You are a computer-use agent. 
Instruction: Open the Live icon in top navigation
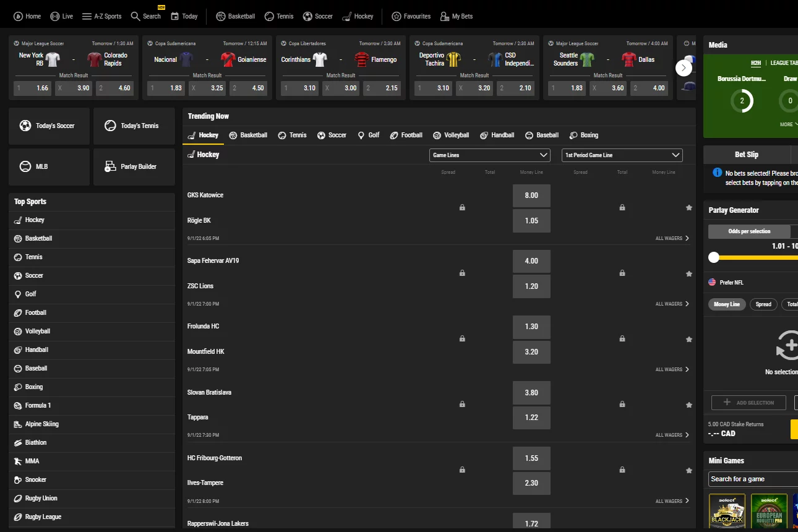point(54,16)
